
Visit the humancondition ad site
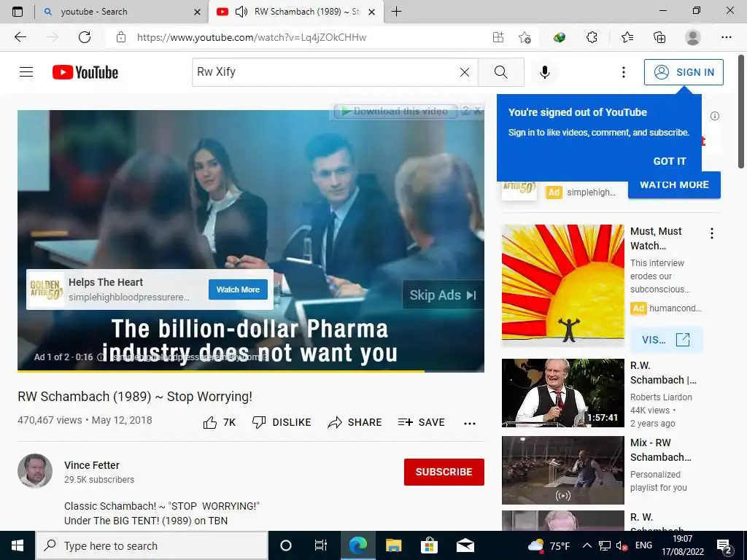click(x=665, y=340)
